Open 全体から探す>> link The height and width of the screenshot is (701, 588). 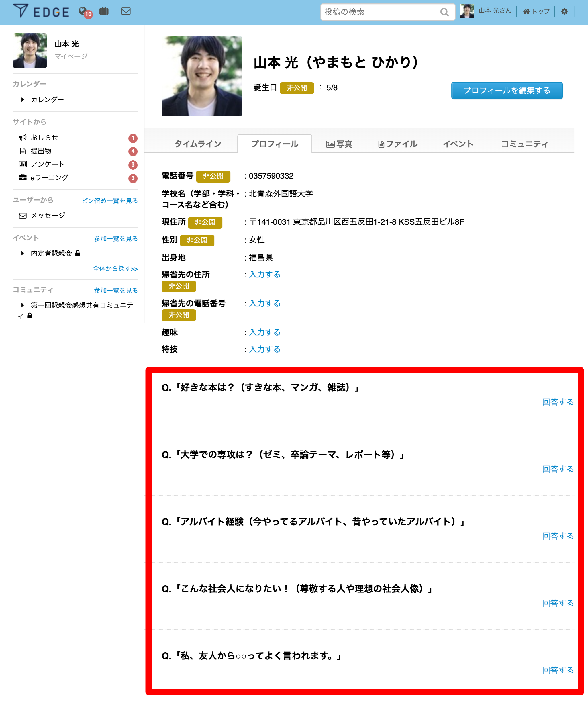(x=115, y=268)
